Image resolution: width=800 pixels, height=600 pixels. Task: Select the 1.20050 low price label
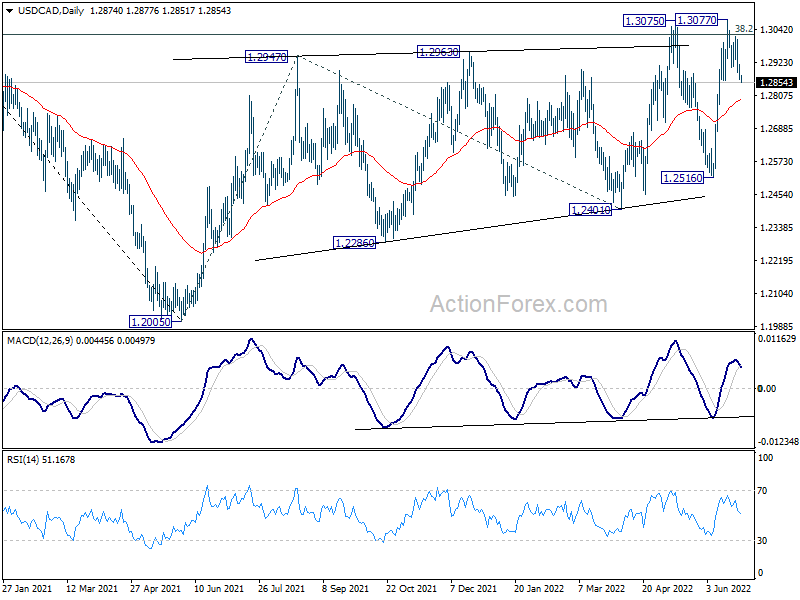151,322
